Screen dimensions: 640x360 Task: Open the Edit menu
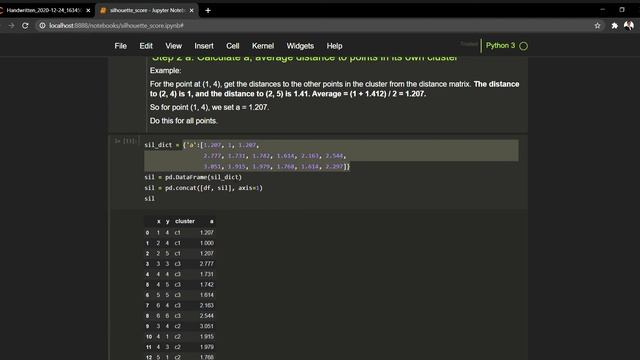point(146,46)
